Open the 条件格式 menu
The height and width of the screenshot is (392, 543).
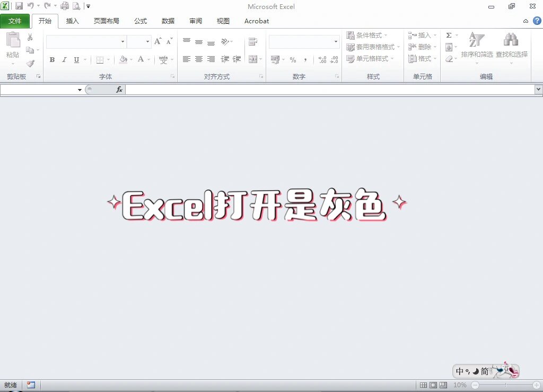pyautogui.click(x=367, y=35)
